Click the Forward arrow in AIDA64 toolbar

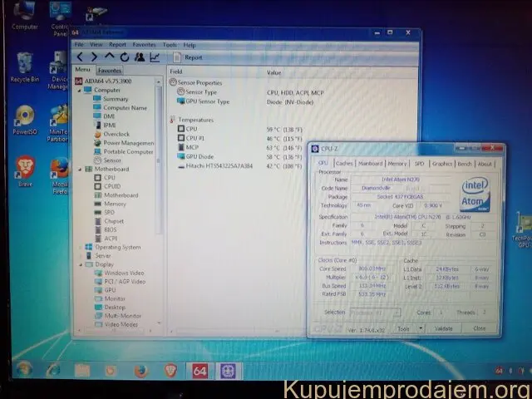pyautogui.click(x=96, y=57)
